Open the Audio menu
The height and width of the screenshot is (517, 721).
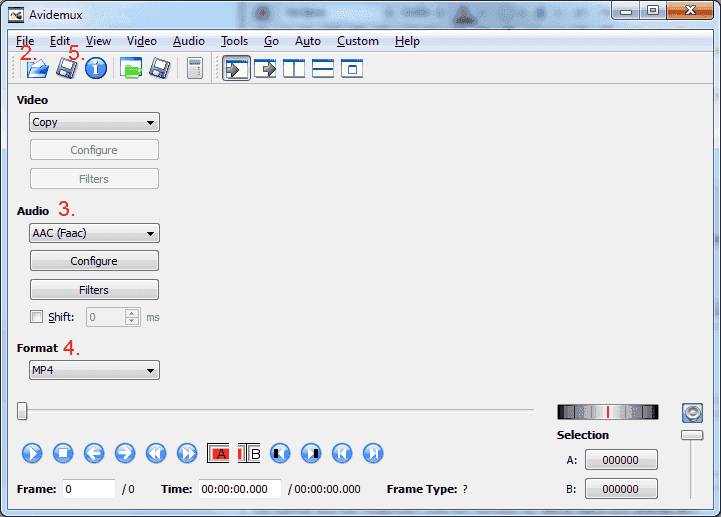click(189, 41)
